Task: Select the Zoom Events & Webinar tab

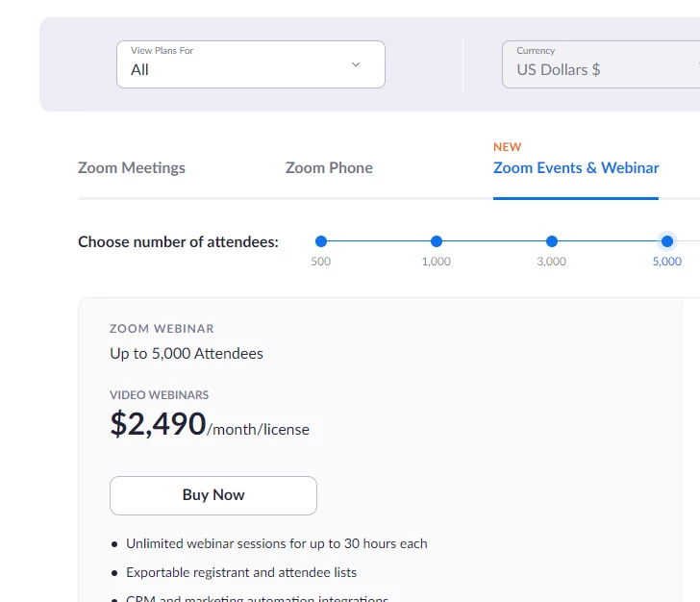Action: (576, 167)
